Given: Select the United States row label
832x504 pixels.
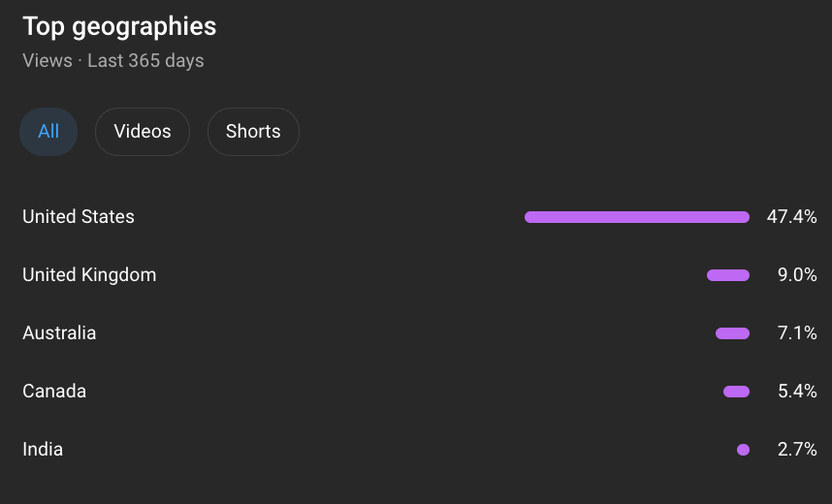Looking at the screenshot, I should pyautogui.click(x=79, y=216).
